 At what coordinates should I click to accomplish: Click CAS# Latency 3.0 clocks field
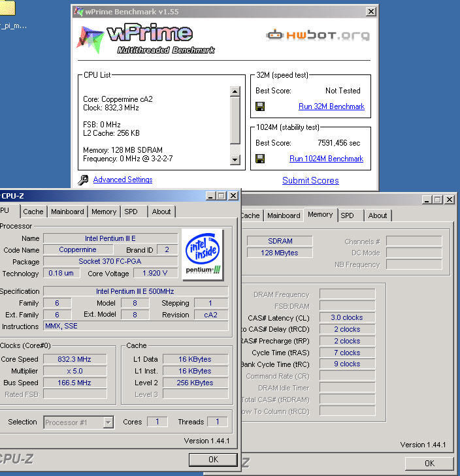tap(347, 317)
